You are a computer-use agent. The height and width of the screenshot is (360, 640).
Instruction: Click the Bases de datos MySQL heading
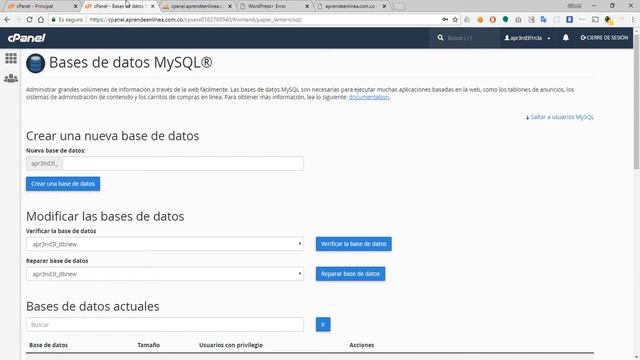131,63
